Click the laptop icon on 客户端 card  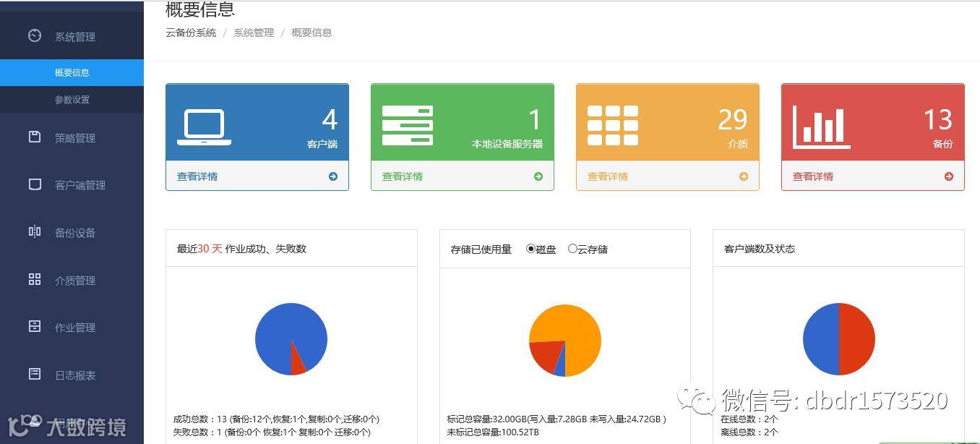pyautogui.click(x=205, y=127)
